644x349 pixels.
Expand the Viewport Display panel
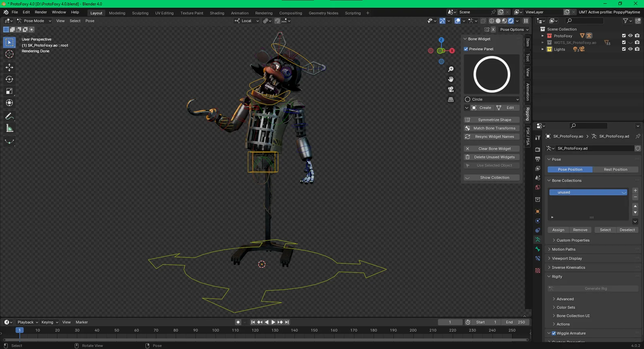(567, 258)
